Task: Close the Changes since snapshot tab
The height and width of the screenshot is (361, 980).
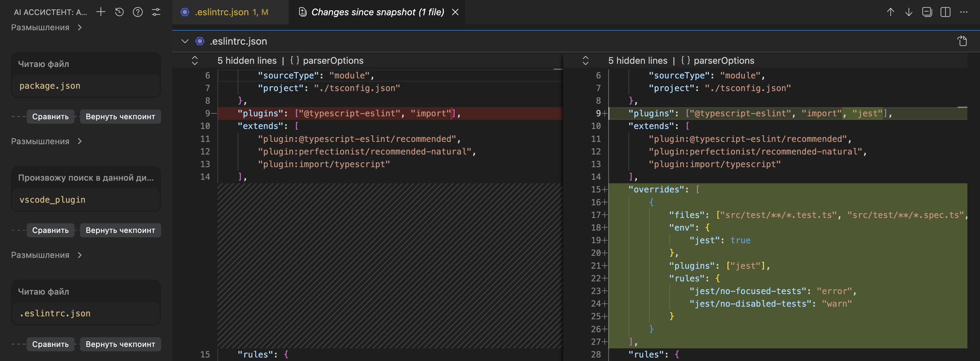Action: coord(455,12)
